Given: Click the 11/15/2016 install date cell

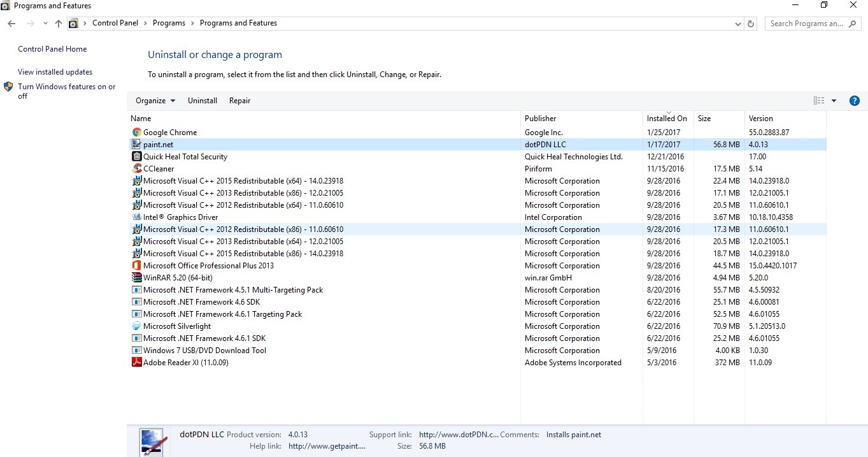Looking at the screenshot, I should 665,169.
